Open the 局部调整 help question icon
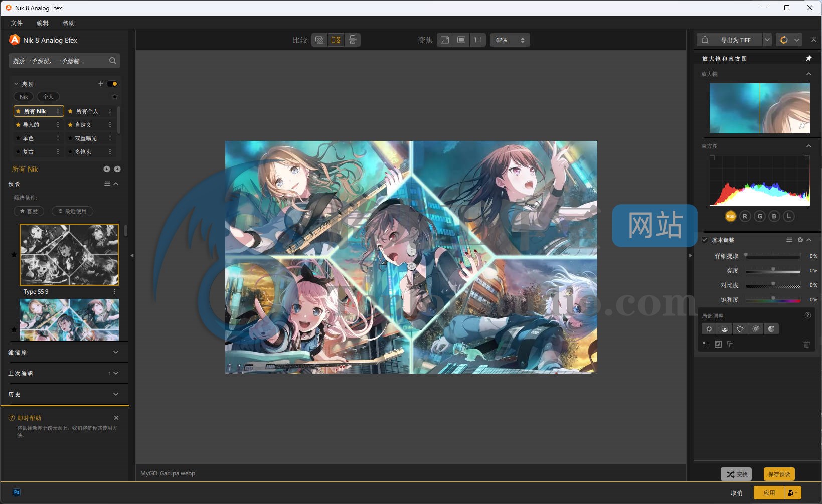This screenshot has height=504, width=822. (808, 315)
